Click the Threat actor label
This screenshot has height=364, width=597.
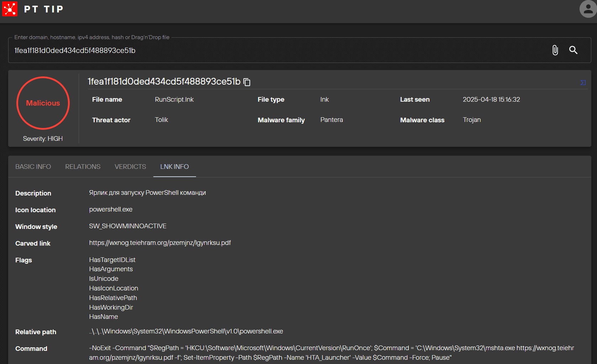111,120
